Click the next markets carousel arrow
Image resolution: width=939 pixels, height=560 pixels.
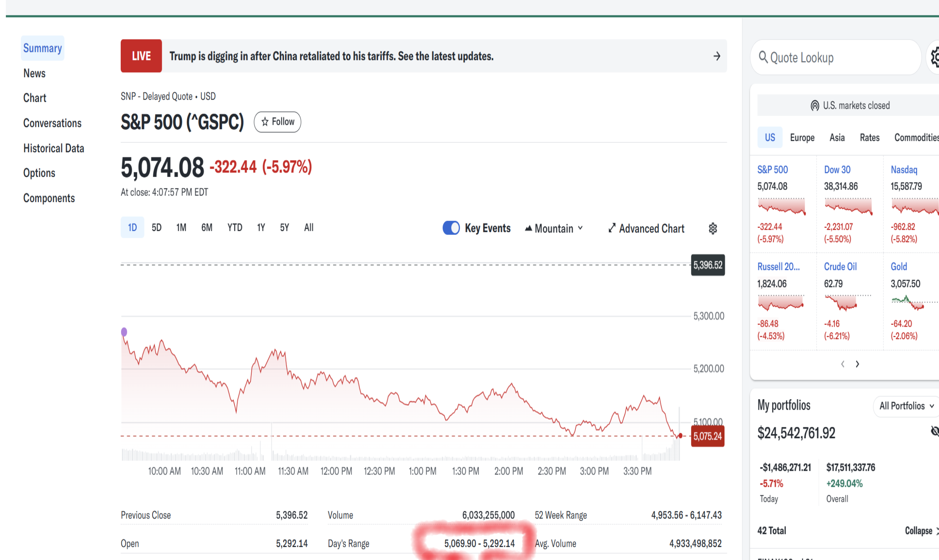[858, 364]
